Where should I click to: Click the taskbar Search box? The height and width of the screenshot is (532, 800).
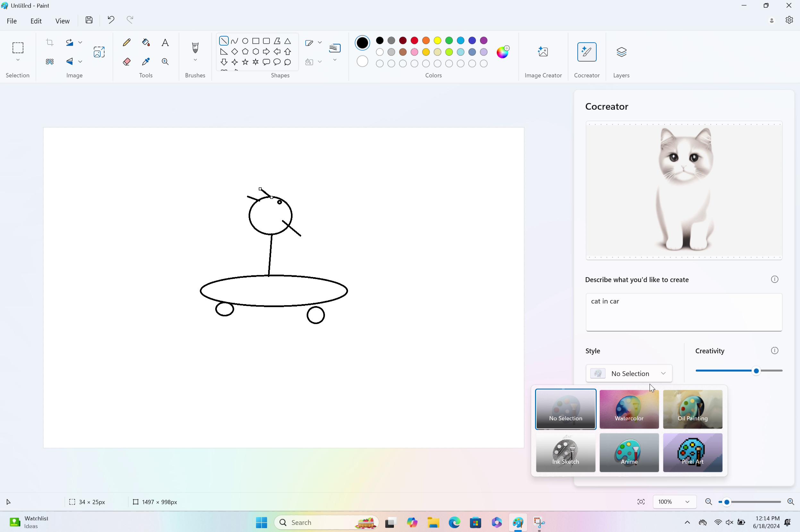[x=326, y=522]
